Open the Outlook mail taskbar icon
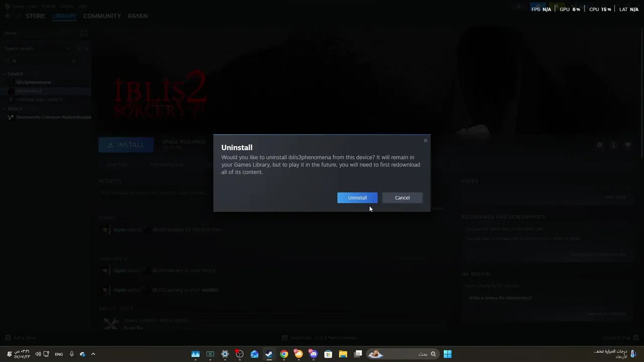 [255, 354]
